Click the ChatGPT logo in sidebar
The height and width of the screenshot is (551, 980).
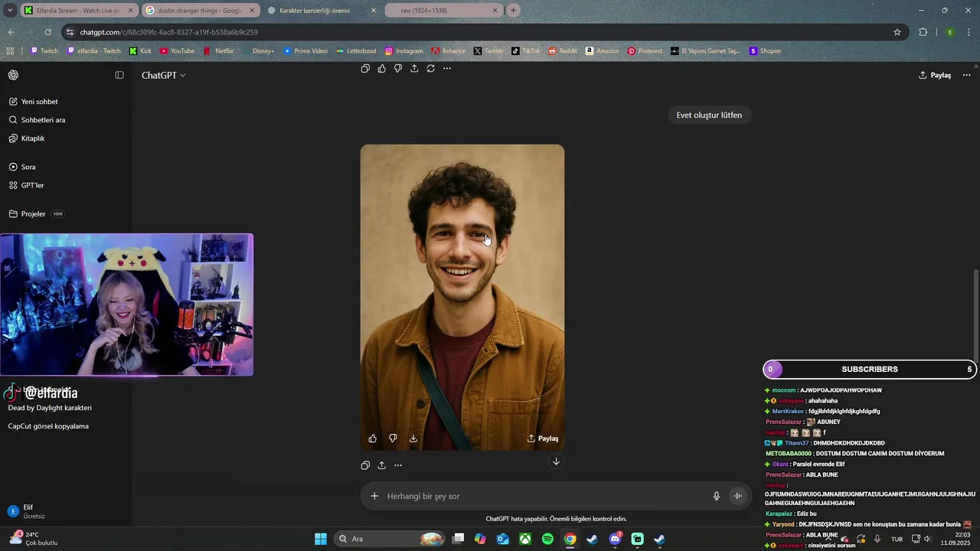(x=13, y=75)
